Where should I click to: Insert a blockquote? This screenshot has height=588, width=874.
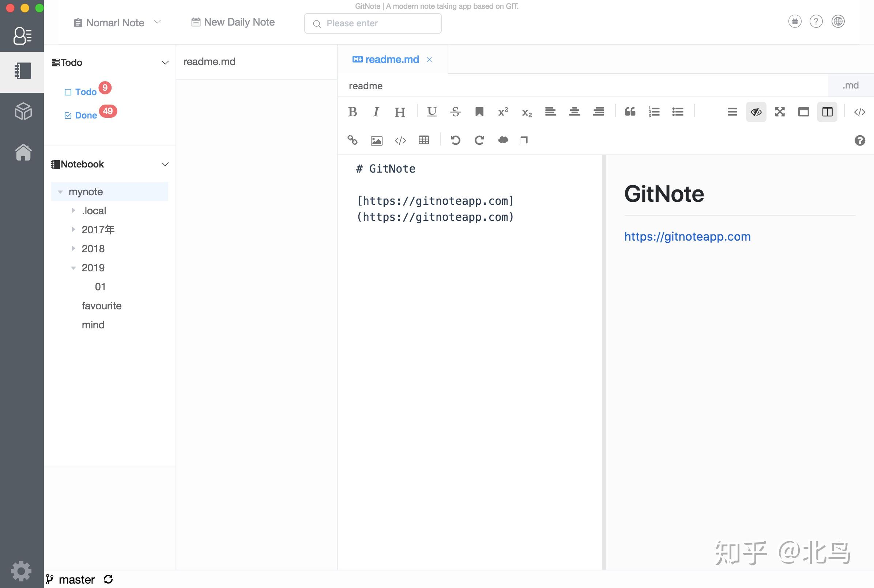point(629,112)
